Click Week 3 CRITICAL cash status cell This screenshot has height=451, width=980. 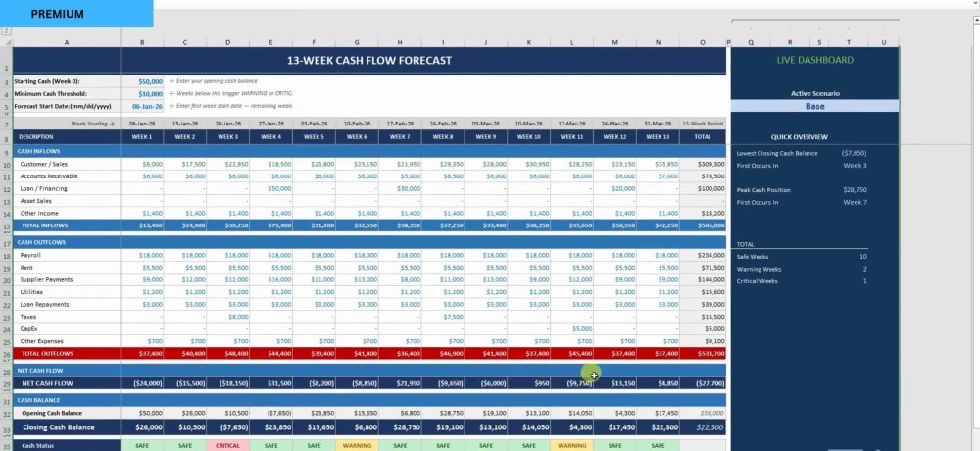point(227,445)
